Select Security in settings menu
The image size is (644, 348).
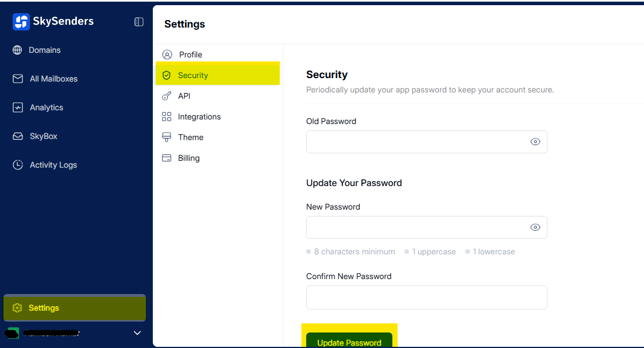193,75
